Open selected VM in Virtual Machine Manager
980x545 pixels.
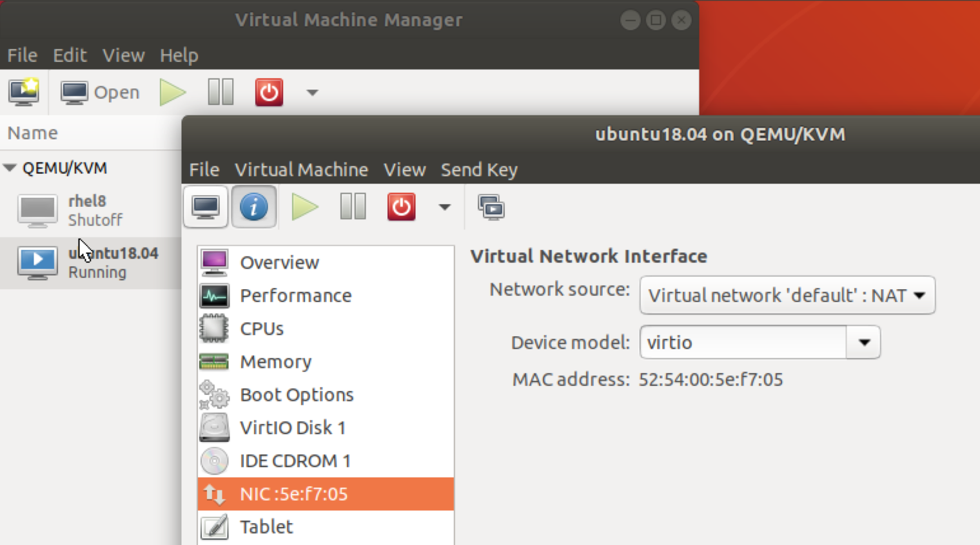click(100, 92)
